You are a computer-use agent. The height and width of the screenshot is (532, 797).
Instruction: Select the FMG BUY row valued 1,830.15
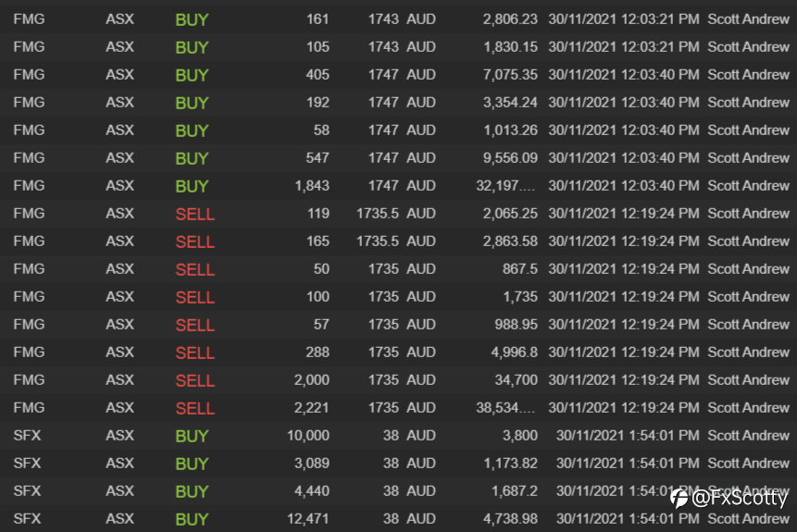tap(398, 47)
